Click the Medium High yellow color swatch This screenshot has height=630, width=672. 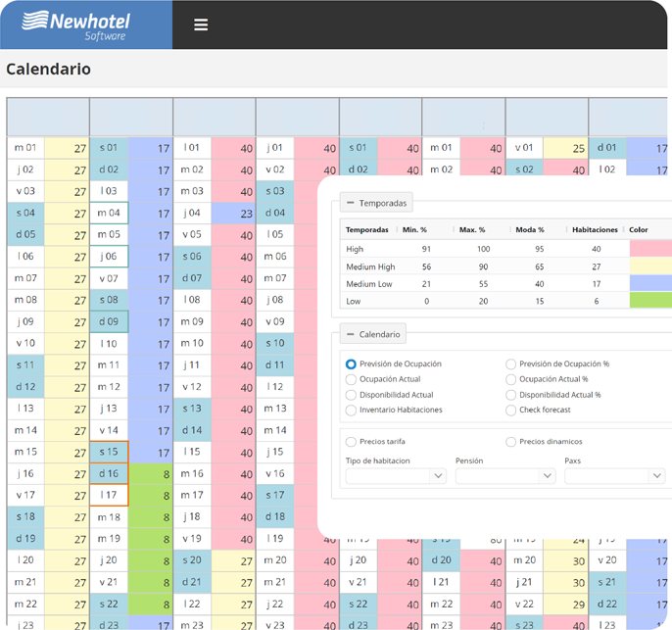tap(650, 267)
